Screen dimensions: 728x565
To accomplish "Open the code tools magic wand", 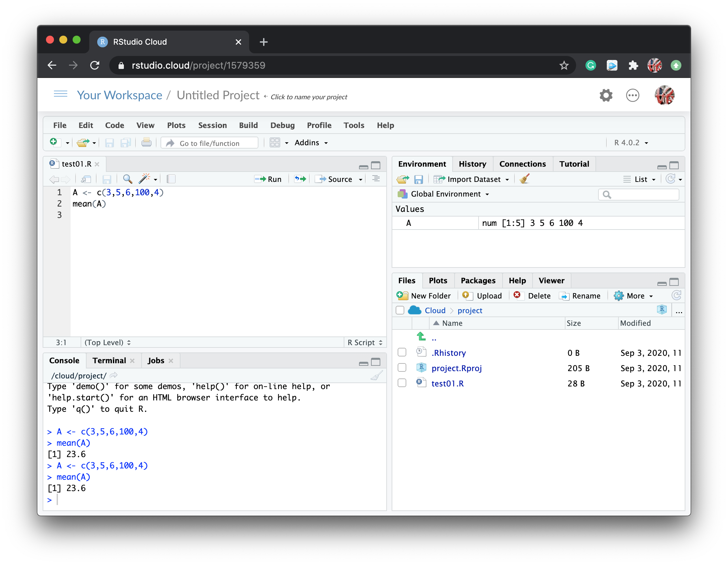I will [x=145, y=179].
